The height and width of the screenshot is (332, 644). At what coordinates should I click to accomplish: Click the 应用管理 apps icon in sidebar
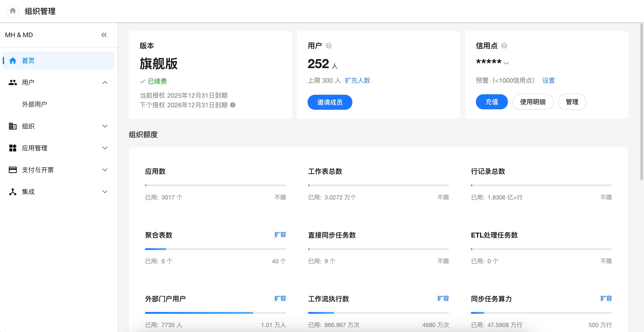(13, 148)
